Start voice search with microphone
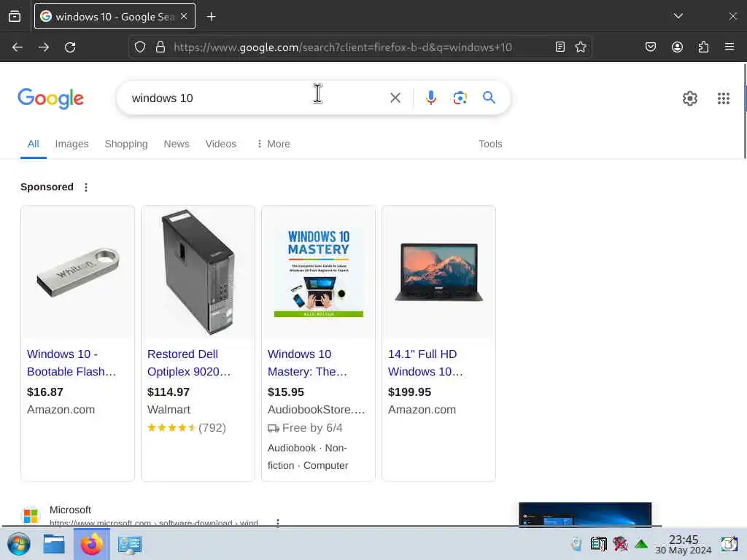747x560 pixels. (x=430, y=98)
